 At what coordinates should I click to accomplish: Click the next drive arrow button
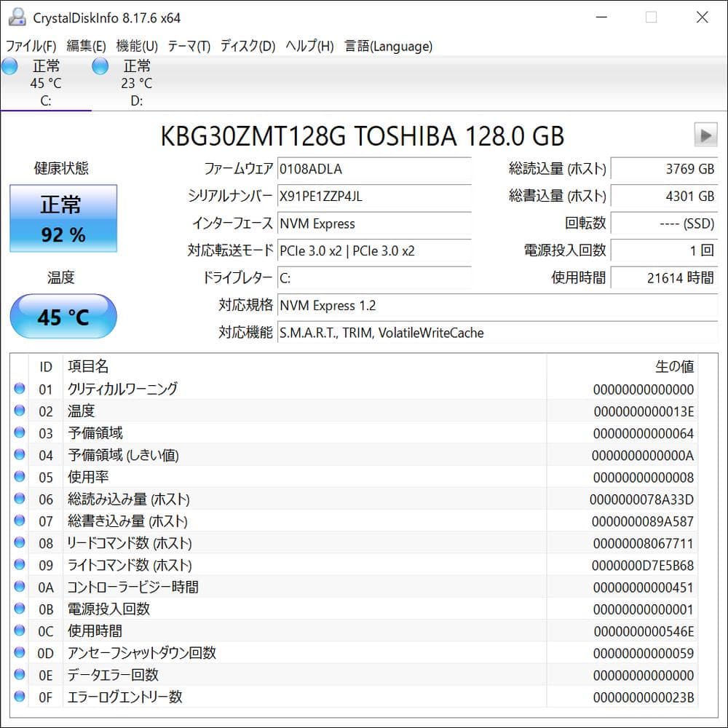705,135
